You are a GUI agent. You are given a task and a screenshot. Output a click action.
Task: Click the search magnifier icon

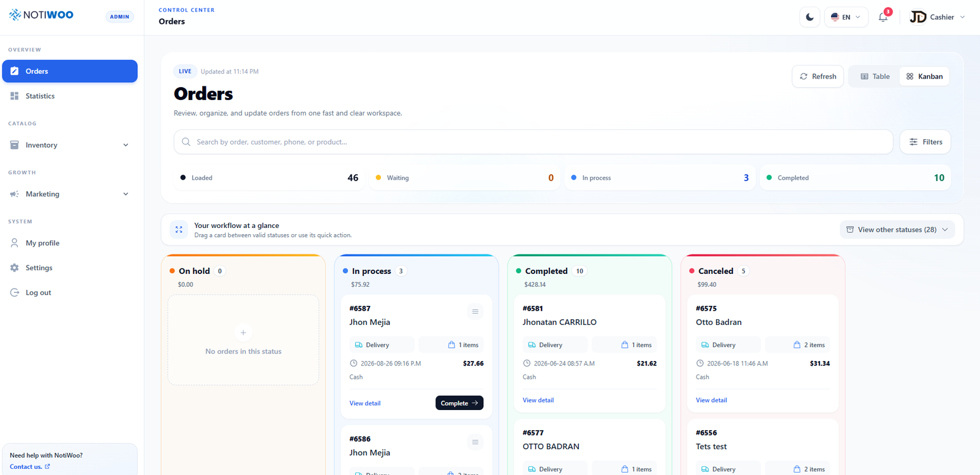[x=186, y=142]
